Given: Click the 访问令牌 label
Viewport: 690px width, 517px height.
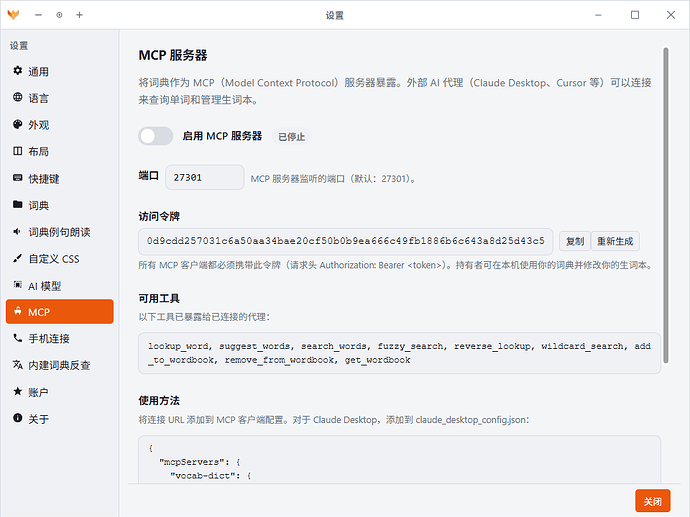Looking at the screenshot, I should [159, 216].
